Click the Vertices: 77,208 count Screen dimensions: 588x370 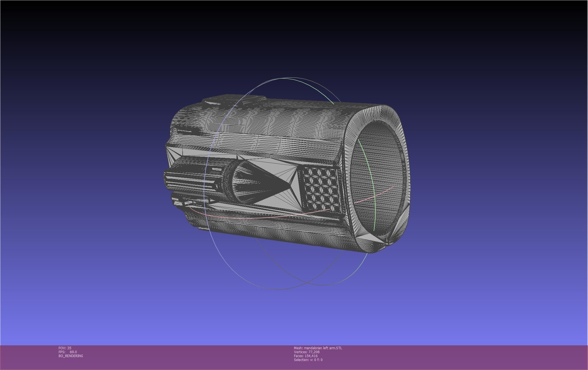coord(307,352)
